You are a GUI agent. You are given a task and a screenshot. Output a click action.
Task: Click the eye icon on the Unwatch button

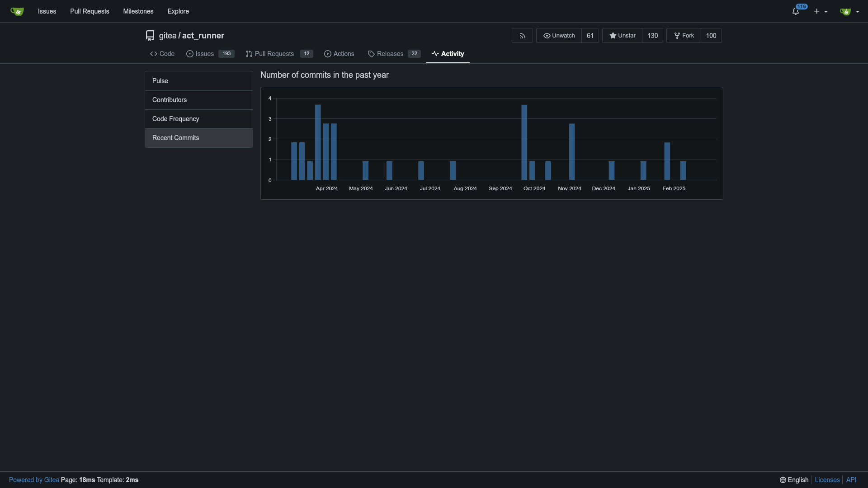coord(547,36)
